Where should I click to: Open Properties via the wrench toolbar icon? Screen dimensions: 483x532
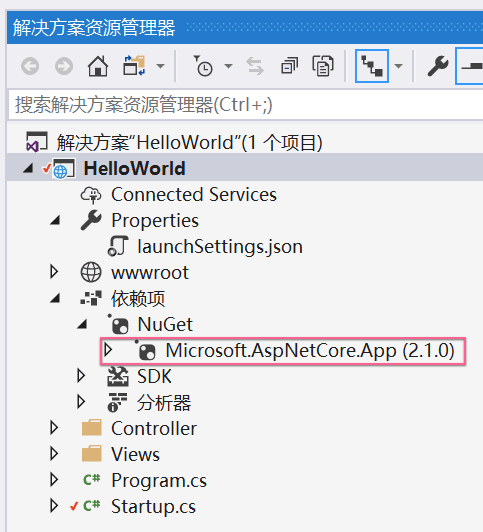click(438, 66)
